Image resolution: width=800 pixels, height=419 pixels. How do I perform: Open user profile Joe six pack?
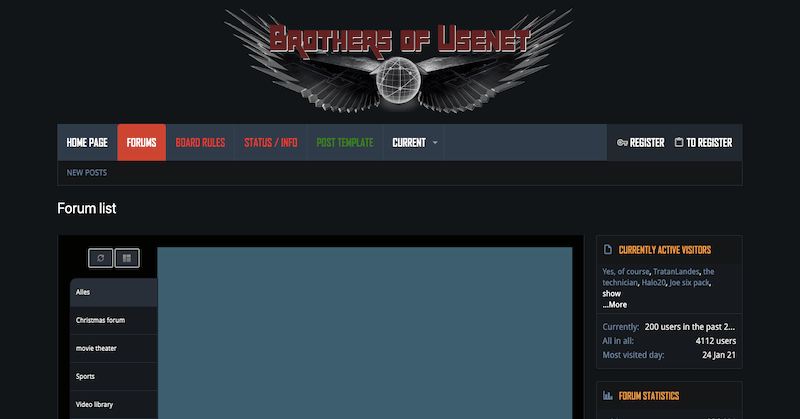tap(689, 282)
